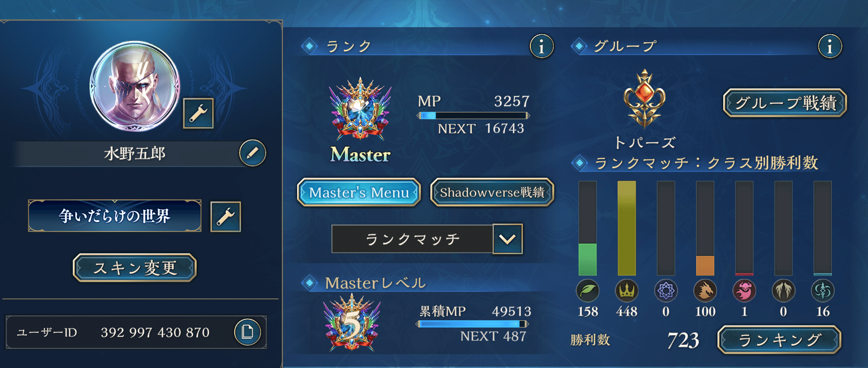Image resolution: width=868 pixels, height=368 pixels.
Task: Select the Dragoncraft dragon class icon
Action: 705,290
